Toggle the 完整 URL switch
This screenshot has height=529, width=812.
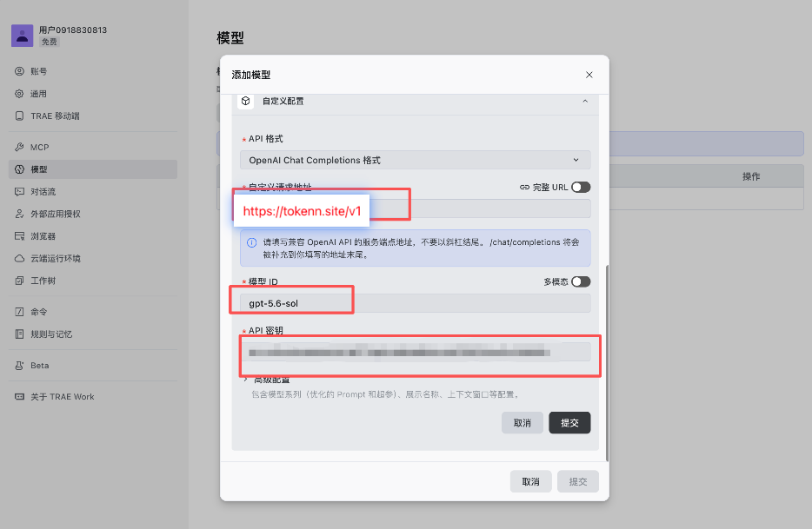[581, 187]
